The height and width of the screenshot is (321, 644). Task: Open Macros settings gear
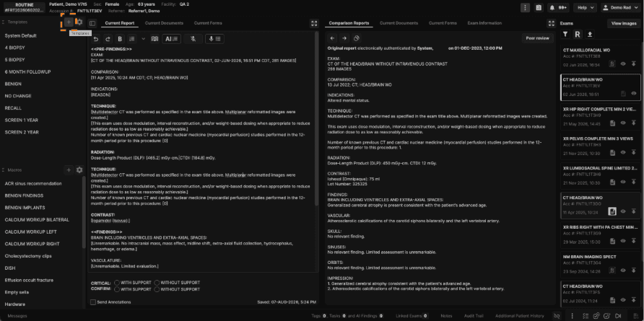pos(79,170)
